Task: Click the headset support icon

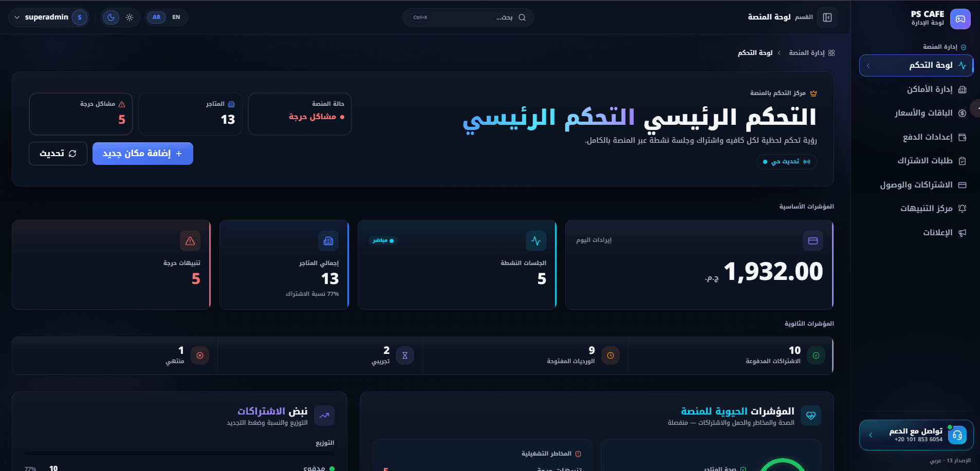Action: pyautogui.click(x=957, y=435)
